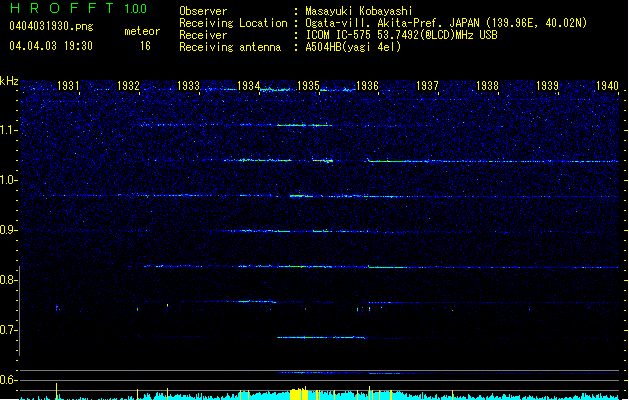Click the 1.1 frequency axis label

[7, 130]
